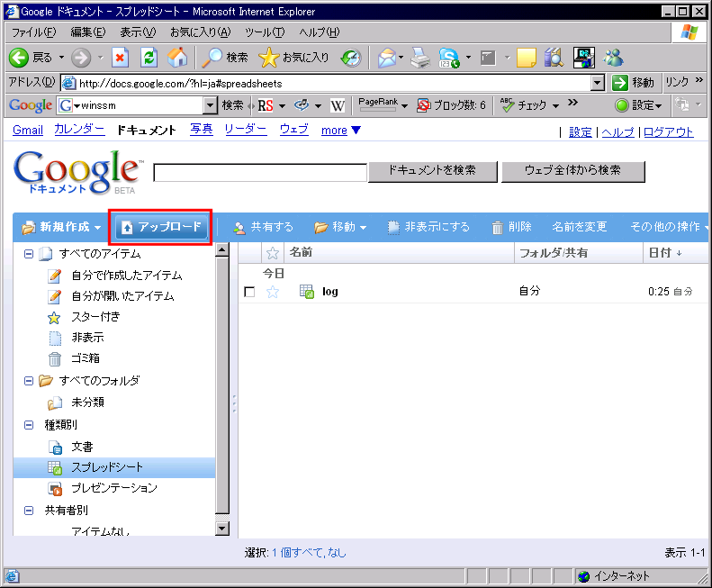This screenshot has width=712, height=588.
Task: Click the IE Stop icon
Action: point(121,58)
